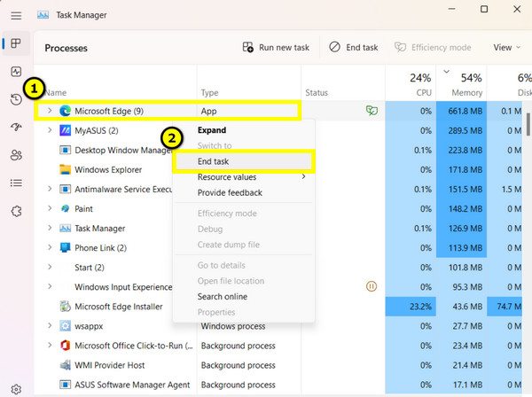Image resolution: width=532 pixels, height=397 pixels.
Task: Open the Details page list icon
Action: (16, 183)
